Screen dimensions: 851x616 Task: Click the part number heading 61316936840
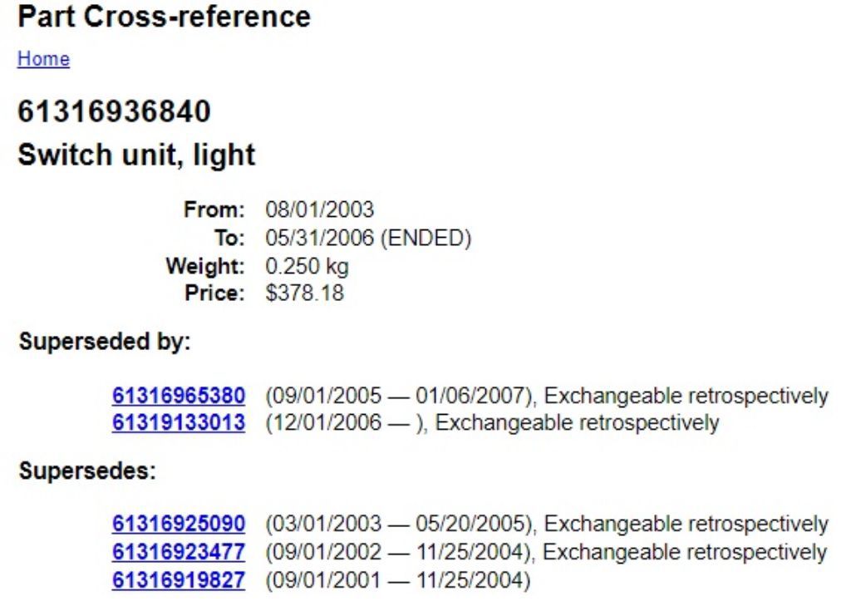(x=114, y=111)
